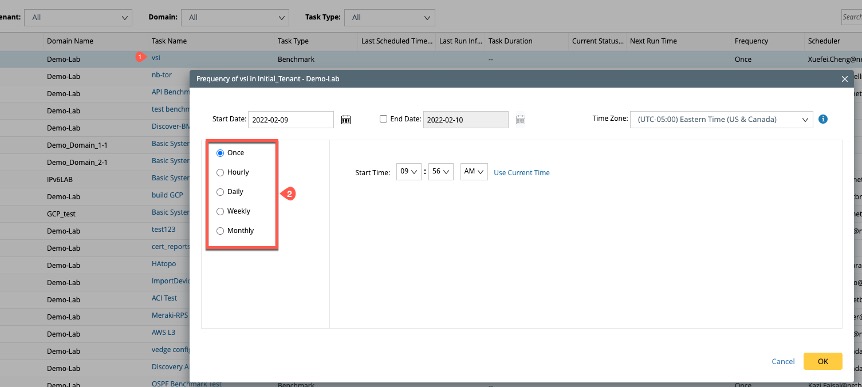
Task: Click the End Date calendar icon
Action: pyautogui.click(x=520, y=119)
